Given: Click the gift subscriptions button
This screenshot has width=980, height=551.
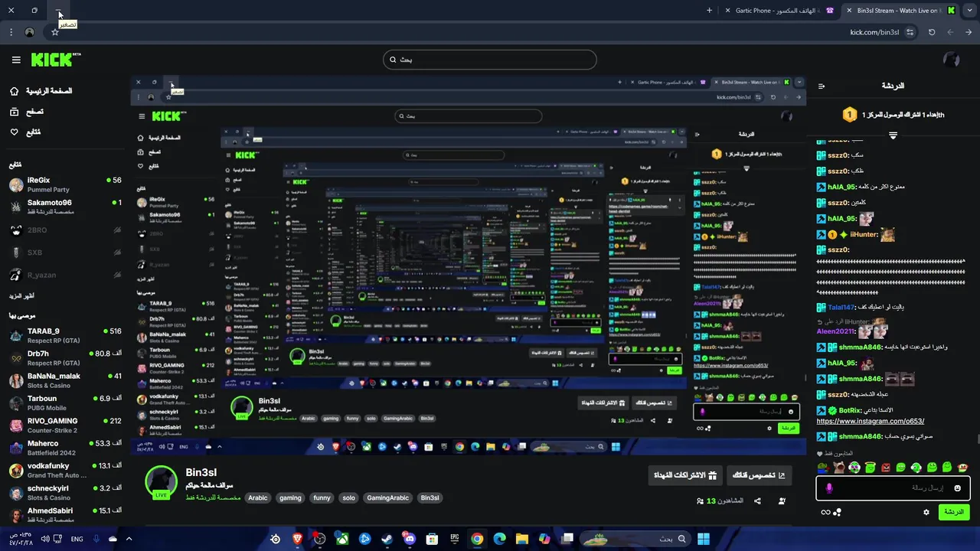Looking at the screenshot, I should 685,475.
